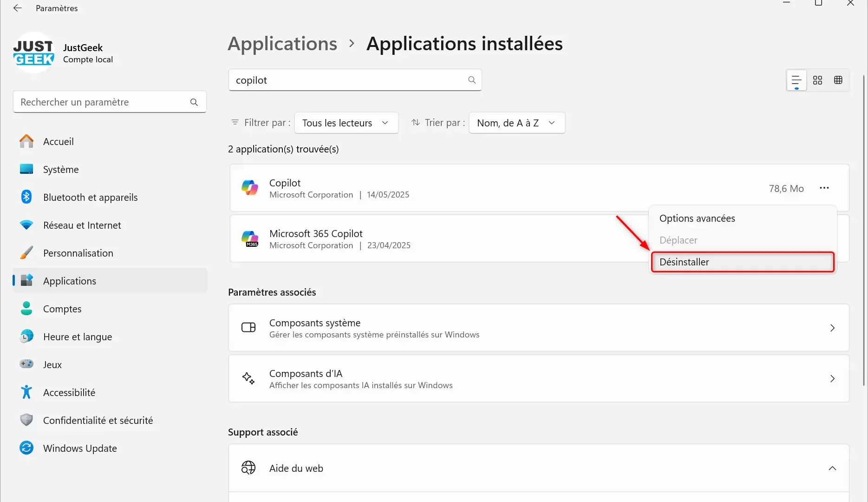
Task: Open Système settings
Action: click(x=110, y=169)
